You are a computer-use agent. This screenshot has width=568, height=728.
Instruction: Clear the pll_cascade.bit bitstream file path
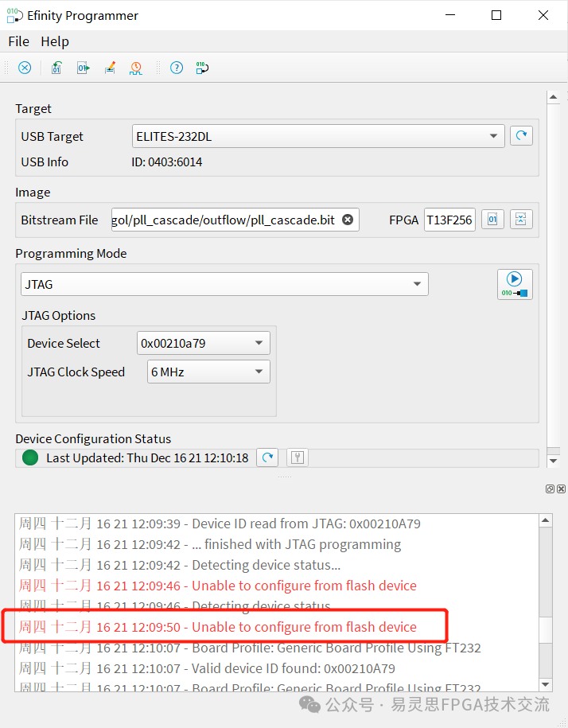coord(348,220)
